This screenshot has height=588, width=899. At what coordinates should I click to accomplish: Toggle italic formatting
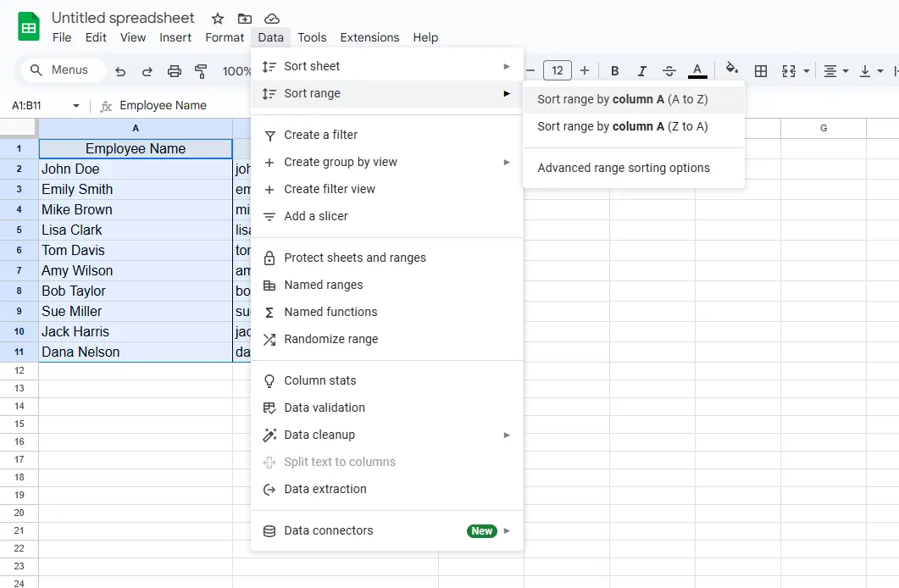coord(642,71)
